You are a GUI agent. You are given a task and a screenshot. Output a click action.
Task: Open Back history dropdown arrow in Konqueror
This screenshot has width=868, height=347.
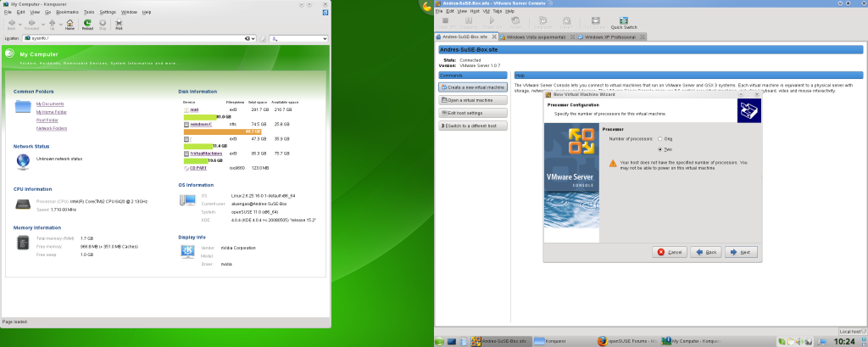click(20, 25)
